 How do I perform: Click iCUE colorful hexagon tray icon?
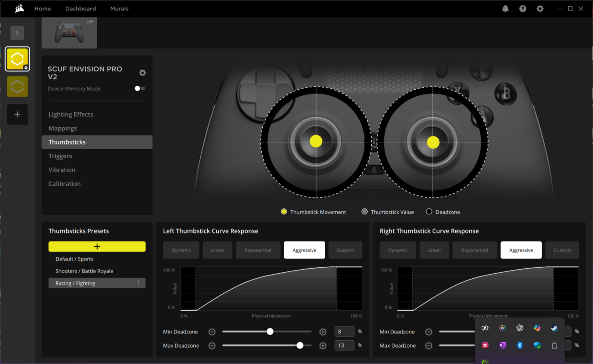pos(502,328)
